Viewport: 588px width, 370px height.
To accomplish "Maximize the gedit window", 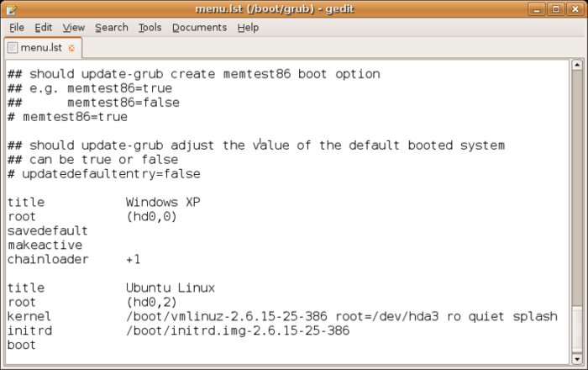I will (x=556, y=9).
